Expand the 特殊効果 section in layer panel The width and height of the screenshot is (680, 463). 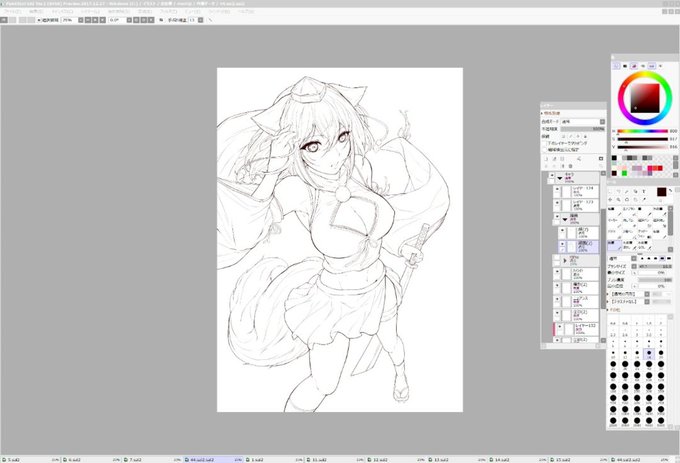click(x=551, y=113)
